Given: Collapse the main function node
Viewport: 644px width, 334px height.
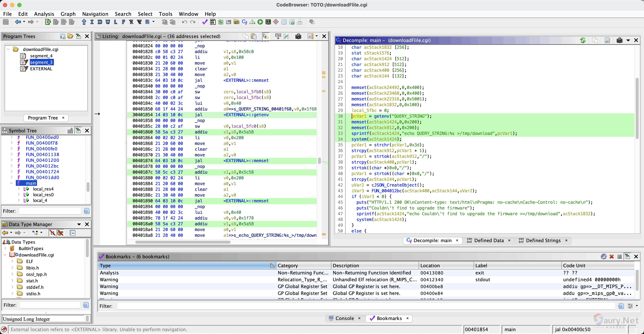Looking at the screenshot, I should point(11,183).
